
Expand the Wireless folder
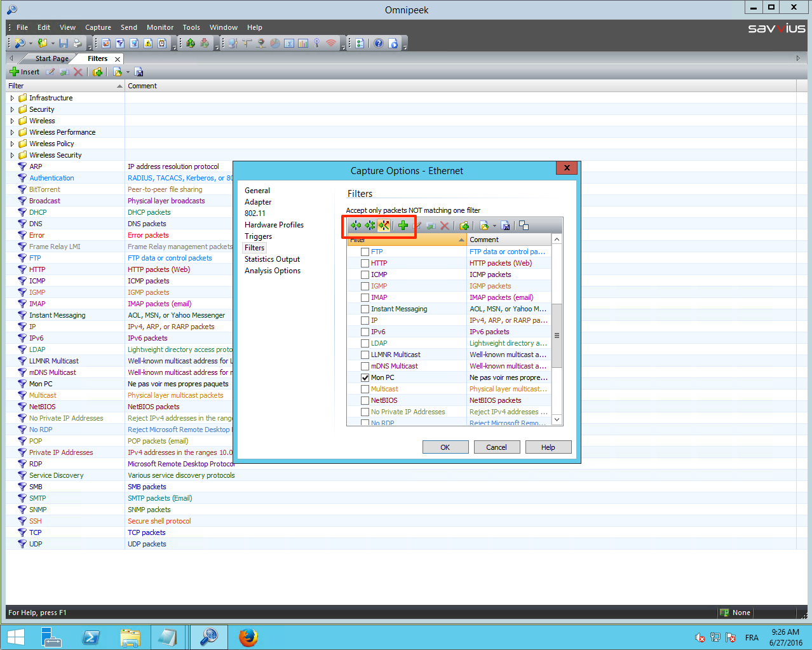(12, 121)
